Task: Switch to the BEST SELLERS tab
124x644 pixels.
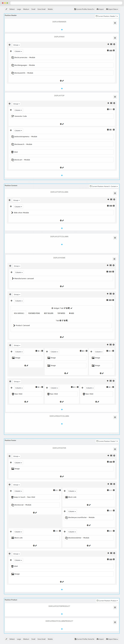Action: (x=49, y=313)
